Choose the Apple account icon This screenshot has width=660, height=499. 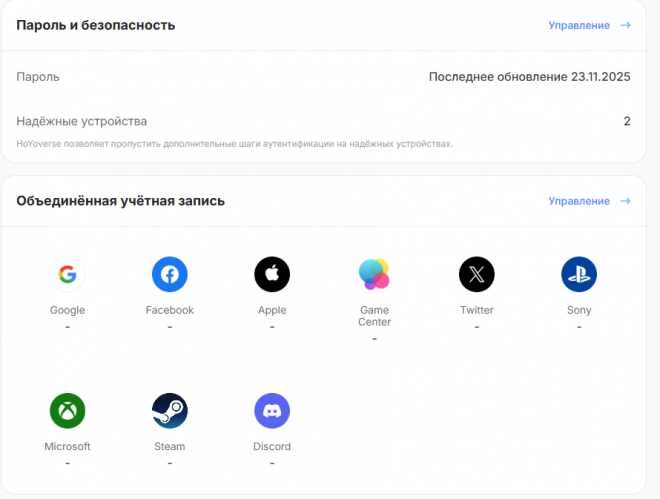point(272,274)
